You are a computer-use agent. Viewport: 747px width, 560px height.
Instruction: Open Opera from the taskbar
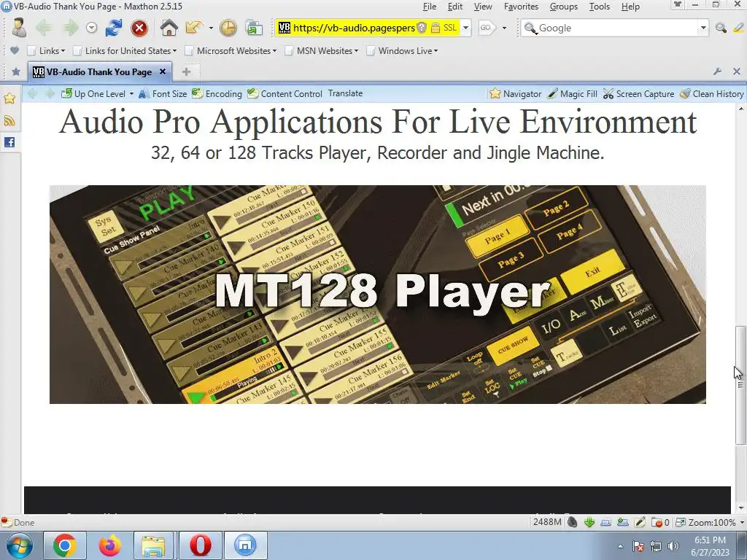[201, 545]
